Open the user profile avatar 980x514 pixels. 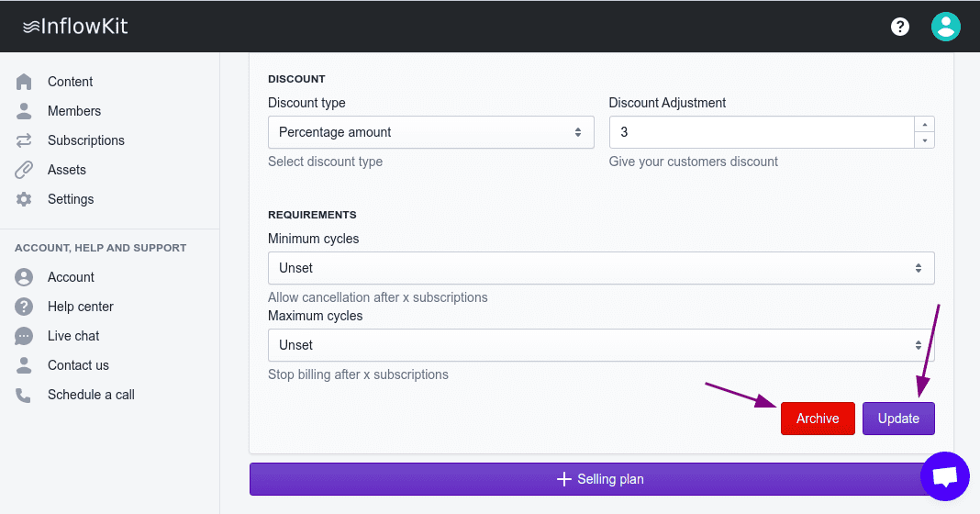(945, 27)
